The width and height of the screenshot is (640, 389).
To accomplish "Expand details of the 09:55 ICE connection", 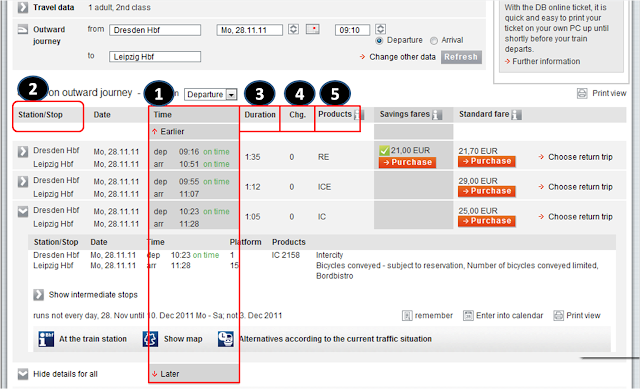I will click(23, 181).
